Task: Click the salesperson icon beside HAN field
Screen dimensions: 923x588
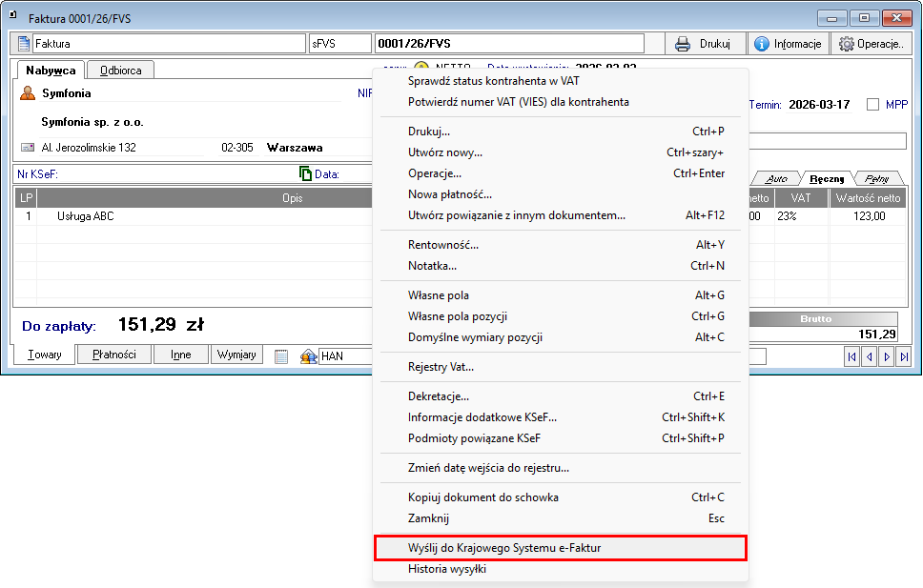Action: point(308,356)
